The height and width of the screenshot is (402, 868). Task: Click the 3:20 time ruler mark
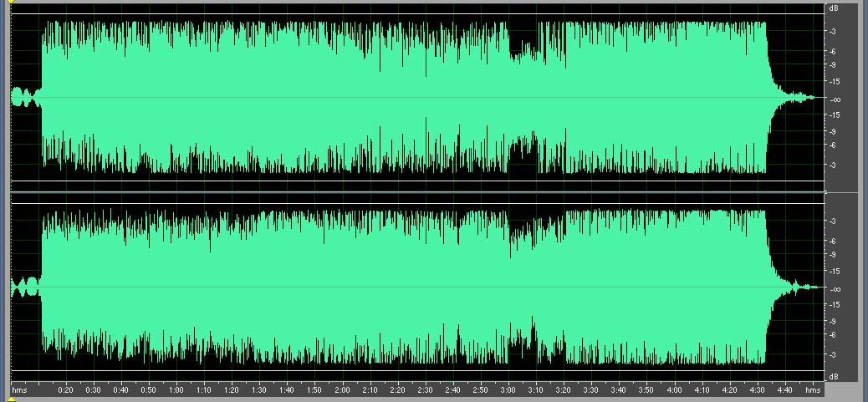tap(564, 390)
